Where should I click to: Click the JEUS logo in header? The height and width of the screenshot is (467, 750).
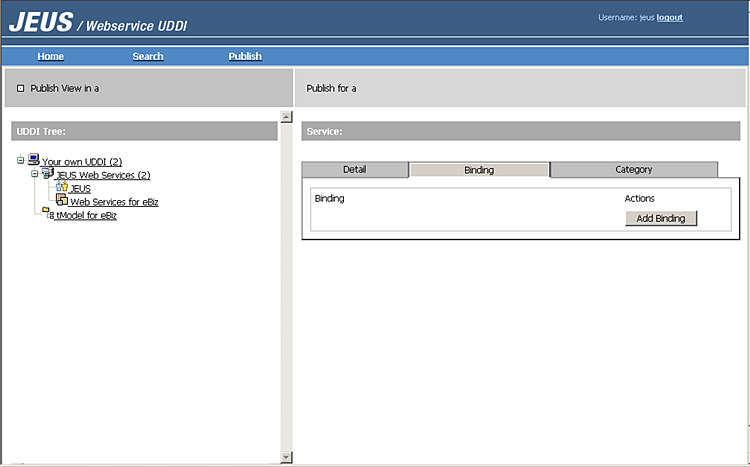pyautogui.click(x=39, y=21)
